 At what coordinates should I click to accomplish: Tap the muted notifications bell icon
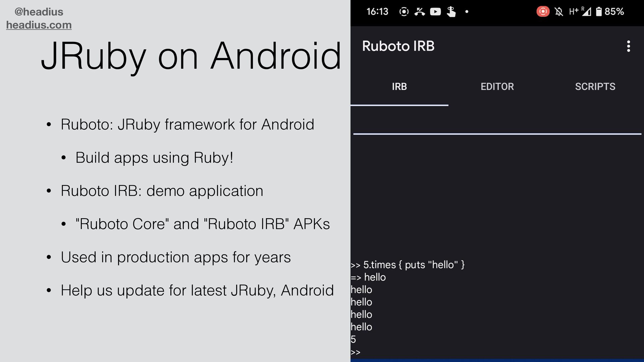pos(559,12)
